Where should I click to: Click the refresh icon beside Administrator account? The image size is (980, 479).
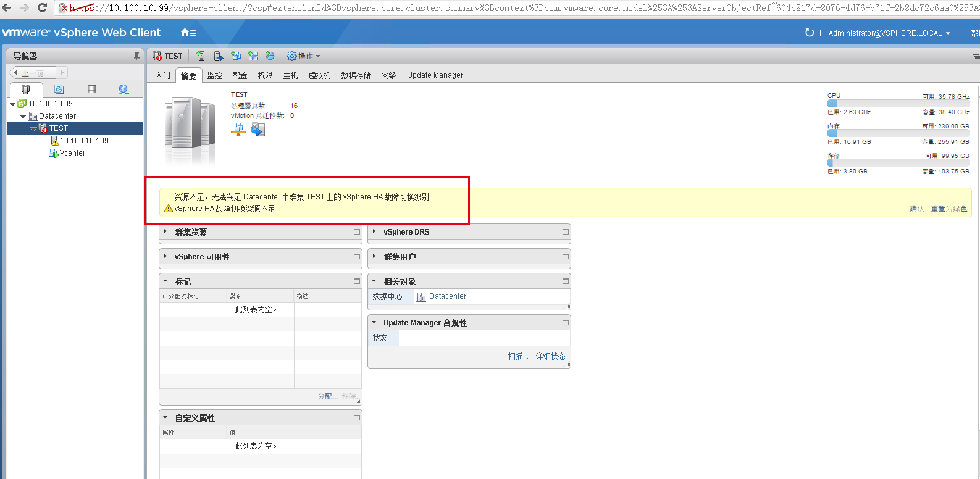pyautogui.click(x=810, y=33)
